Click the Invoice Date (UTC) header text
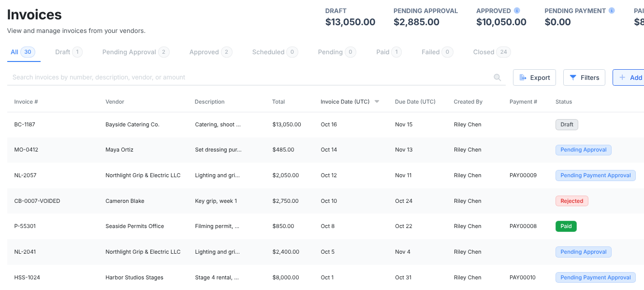This screenshot has height=290, width=644. point(345,102)
